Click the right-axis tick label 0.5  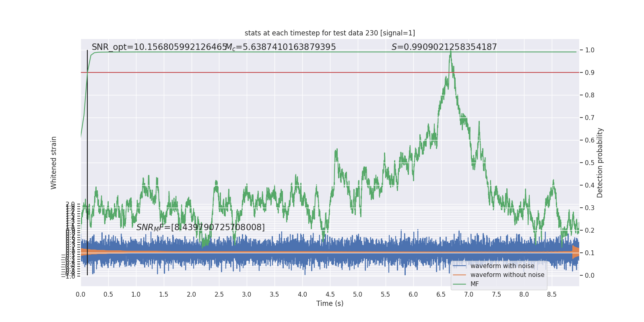point(590,163)
